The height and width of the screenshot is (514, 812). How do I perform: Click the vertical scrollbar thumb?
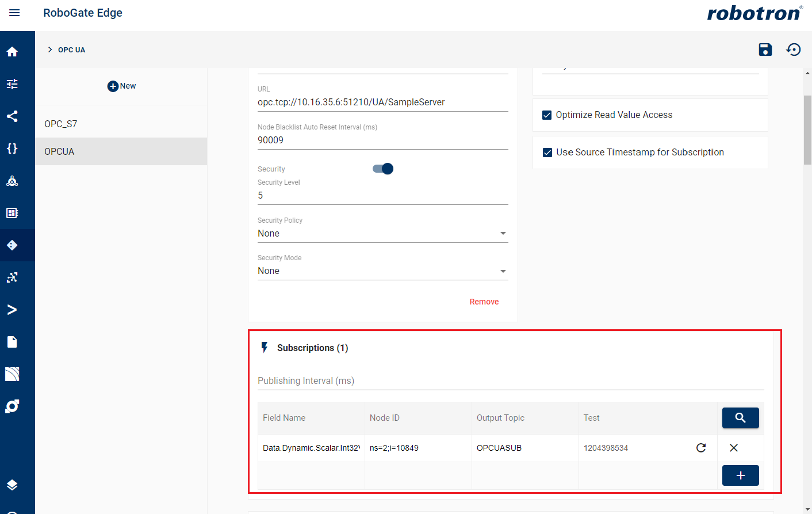(x=807, y=130)
